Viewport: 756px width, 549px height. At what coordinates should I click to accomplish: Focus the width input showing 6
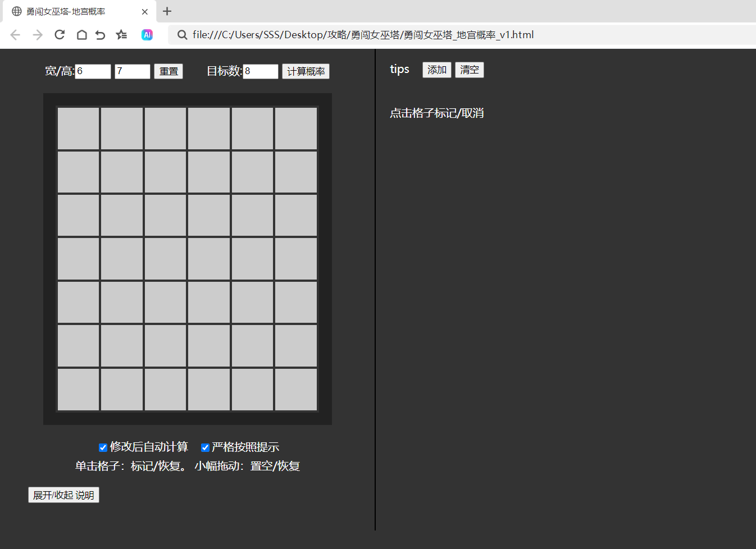tap(93, 71)
